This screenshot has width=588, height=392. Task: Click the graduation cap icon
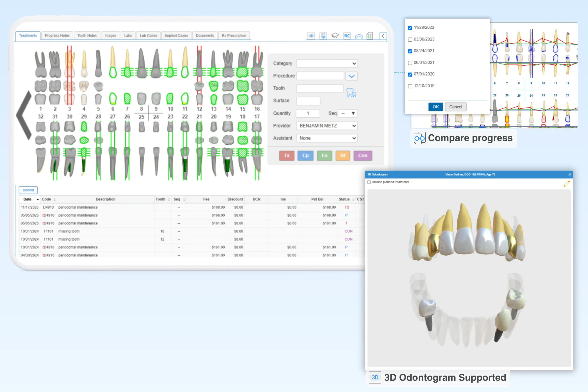335,36
